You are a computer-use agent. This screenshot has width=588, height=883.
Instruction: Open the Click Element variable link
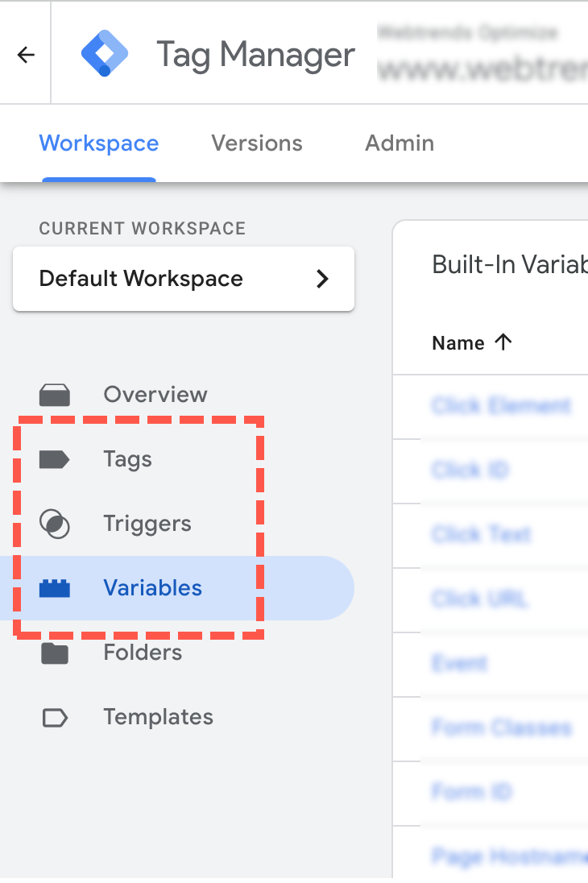point(501,405)
